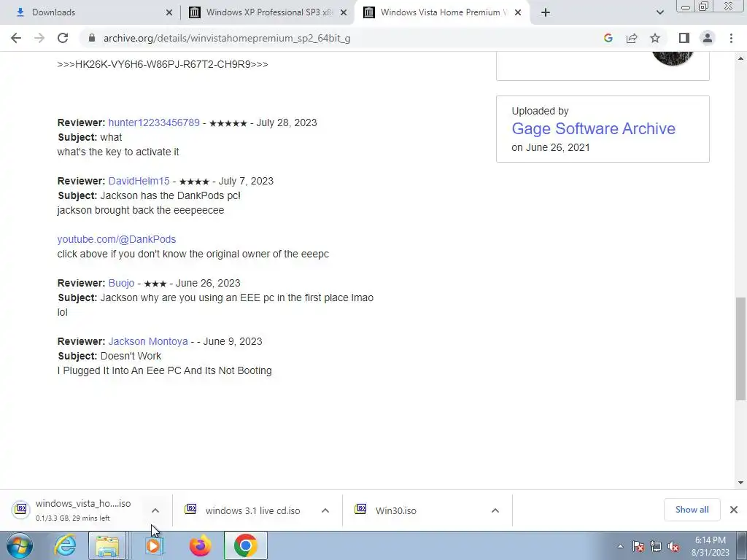
Task: Open the Chrome profile icon
Action: [x=708, y=38]
